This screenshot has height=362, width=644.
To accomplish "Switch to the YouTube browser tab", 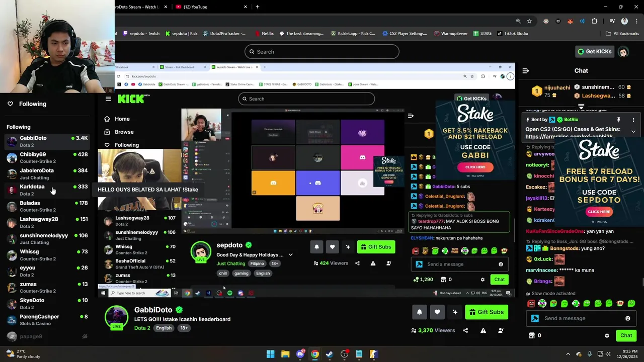I will (x=211, y=7).
